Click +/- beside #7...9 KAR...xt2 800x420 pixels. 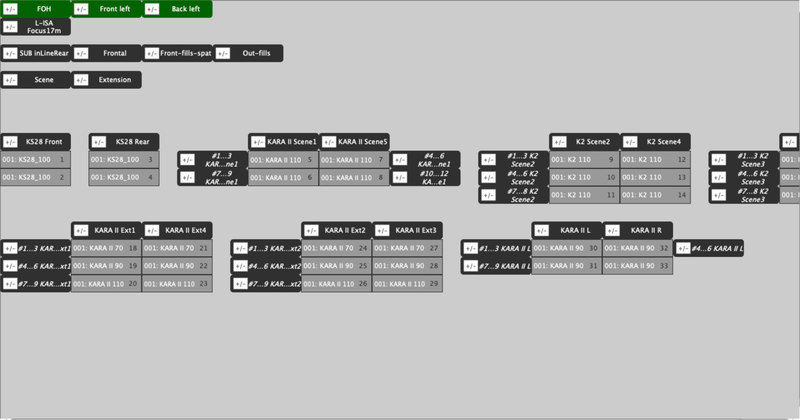tap(240, 284)
